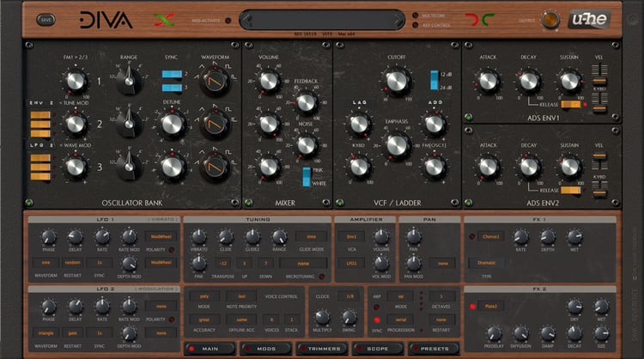Click oscillator 2 waveform selector knob

pyautogui.click(x=215, y=125)
